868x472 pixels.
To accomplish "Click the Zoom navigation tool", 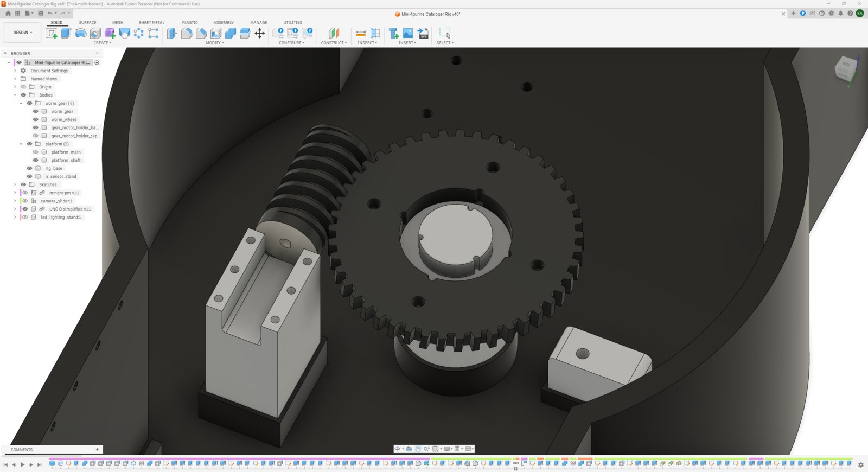I will click(x=426, y=449).
